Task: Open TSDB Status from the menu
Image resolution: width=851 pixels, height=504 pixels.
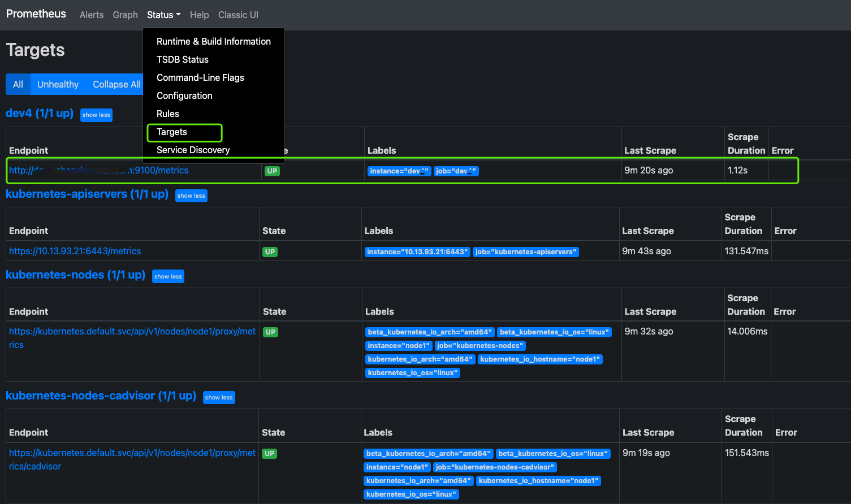Action: 214,59
